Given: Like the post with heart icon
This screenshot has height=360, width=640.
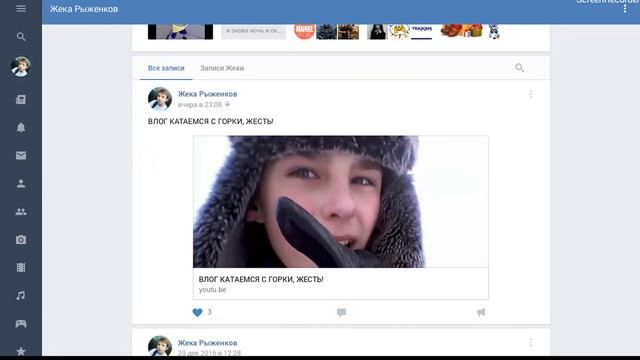Looking at the screenshot, I should [x=197, y=313].
